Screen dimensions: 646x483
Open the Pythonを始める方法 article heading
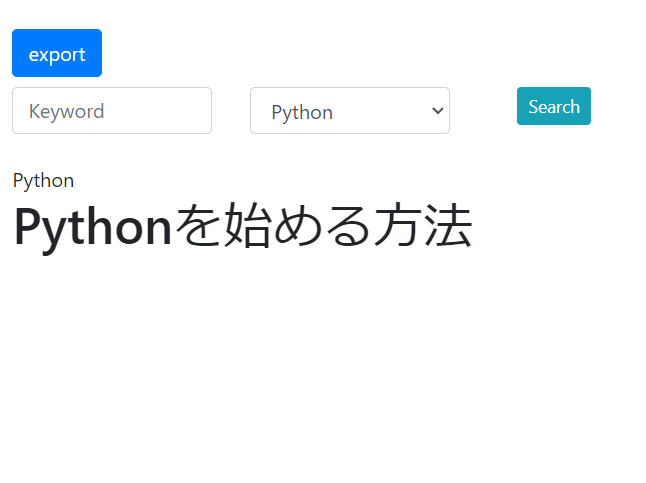242,227
